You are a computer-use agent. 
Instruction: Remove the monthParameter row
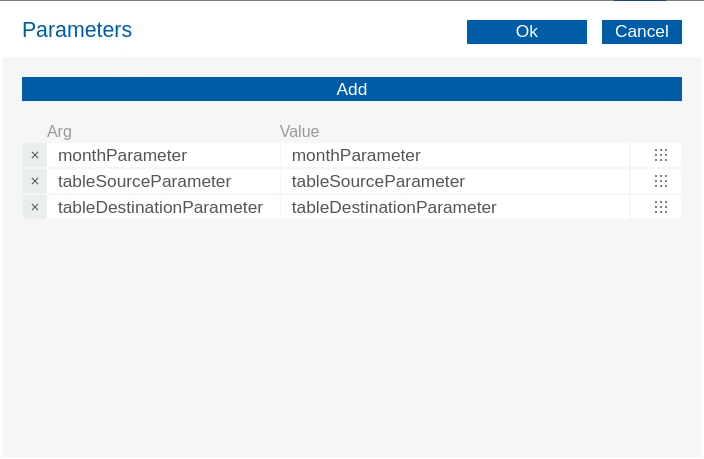35,155
